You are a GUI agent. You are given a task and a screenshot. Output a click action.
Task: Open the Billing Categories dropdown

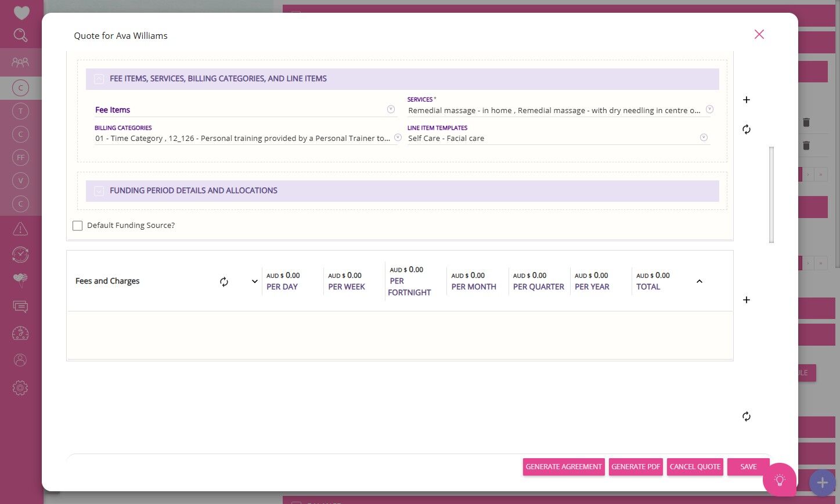(398, 137)
